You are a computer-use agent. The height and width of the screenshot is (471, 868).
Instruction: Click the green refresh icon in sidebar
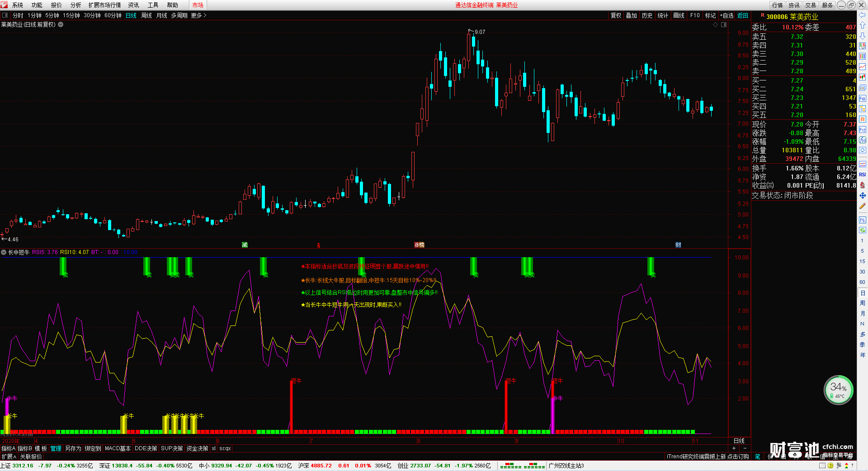point(863,230)
